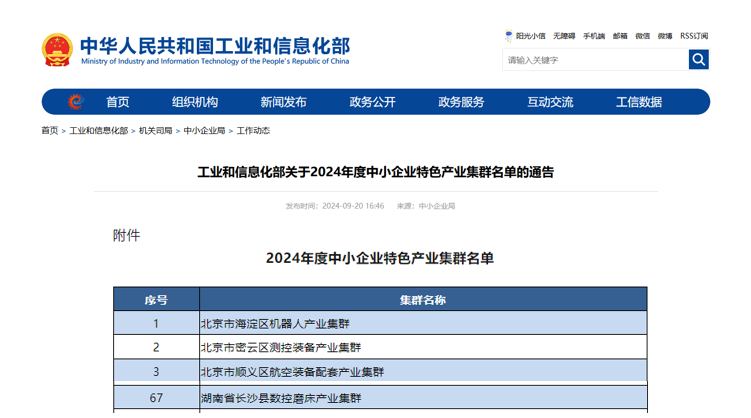Open the 组织机构 navigation menu item
The image size is (751, 418).
[x=195, y=102]
